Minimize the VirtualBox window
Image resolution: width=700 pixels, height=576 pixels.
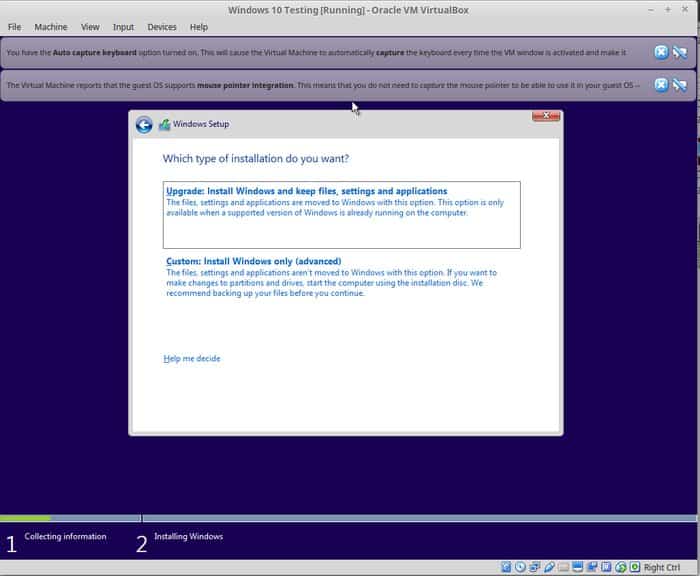(651, 9)
